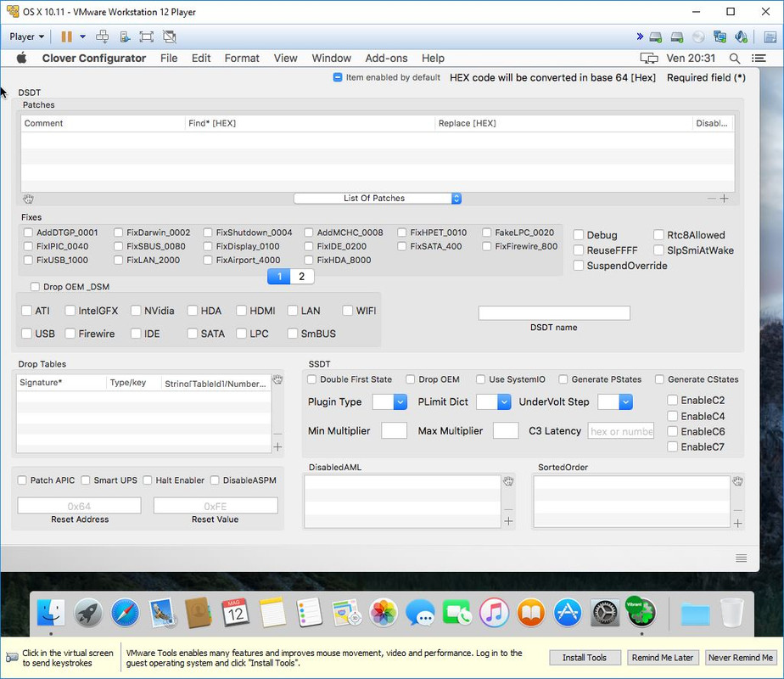Open Calendar icon in dock

click(236, 613)
